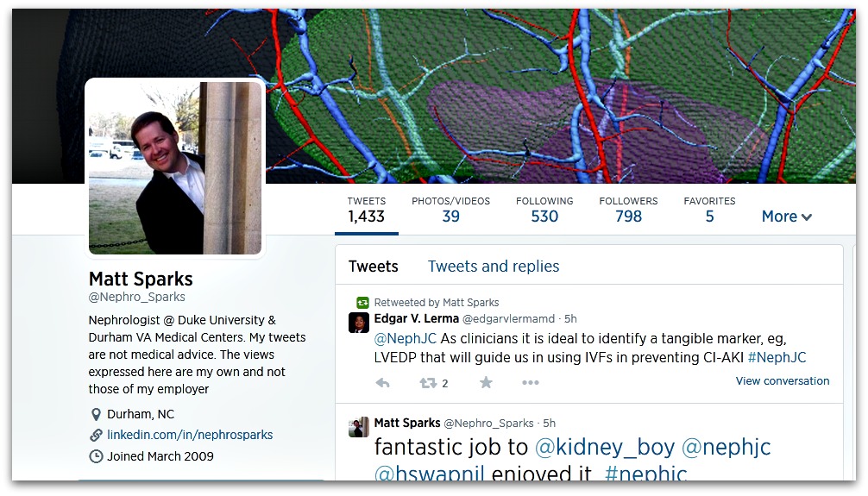Image resolution: width=868 pixels, height=496 pixels.
Task: Open linkedin.com/in/nephrosparks link
Action: pos(190,435)
